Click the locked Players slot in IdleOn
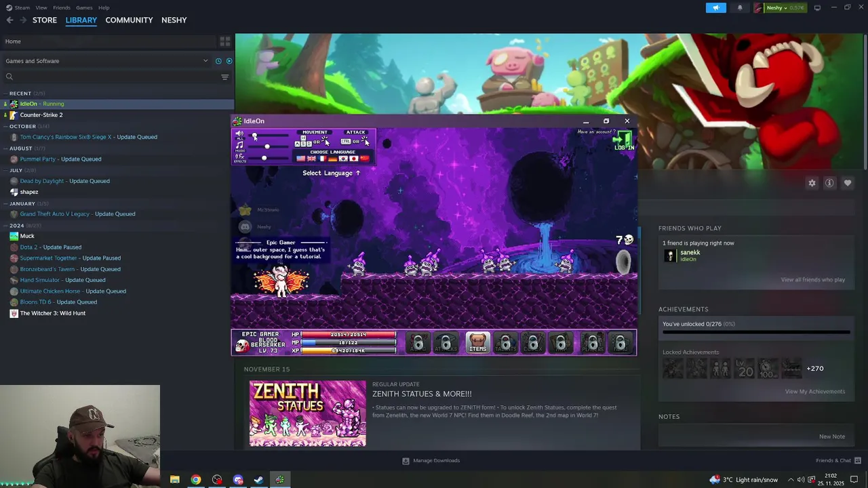The width and height of the screenshot is (868, 488). coord(593,343)
